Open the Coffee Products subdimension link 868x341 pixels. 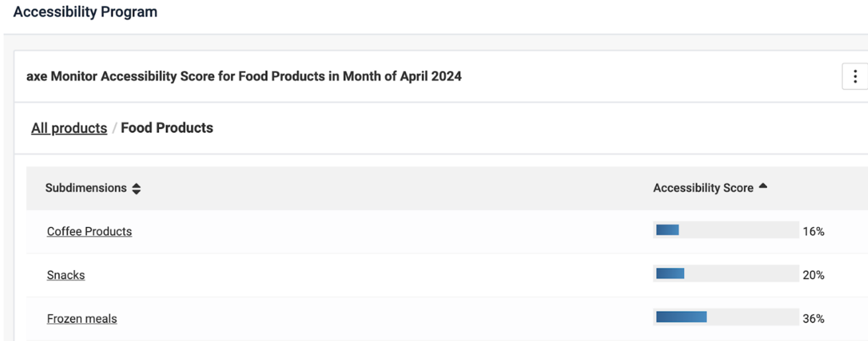click(x=89, y=231)
